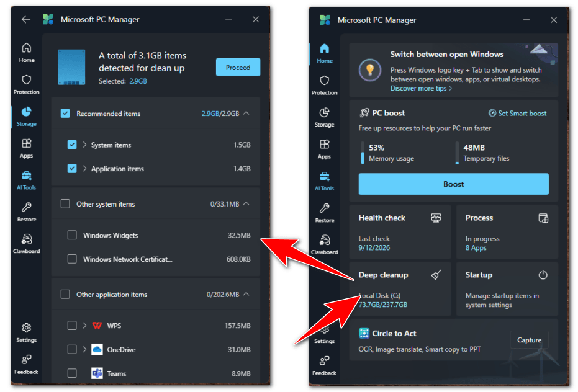
Task: Expand System items row
Action: point(84,145)
